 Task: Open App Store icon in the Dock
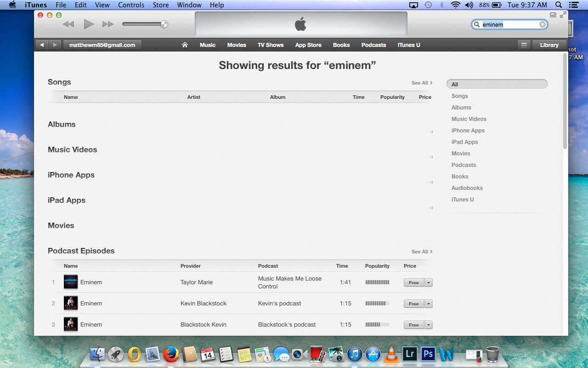(x=373, y=354)
